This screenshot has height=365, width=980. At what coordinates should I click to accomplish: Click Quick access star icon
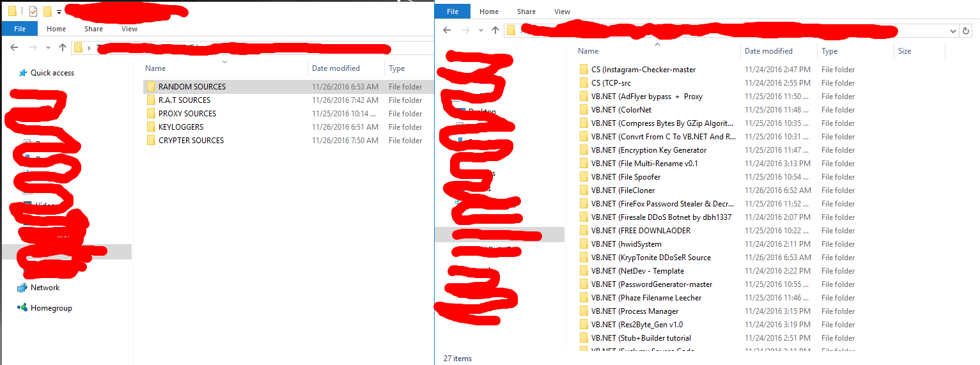pyautogui.click(x=23, y=73)
